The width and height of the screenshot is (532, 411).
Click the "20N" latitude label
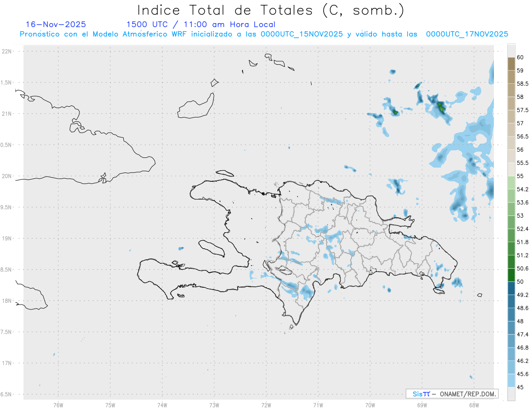tap(7, 176)
